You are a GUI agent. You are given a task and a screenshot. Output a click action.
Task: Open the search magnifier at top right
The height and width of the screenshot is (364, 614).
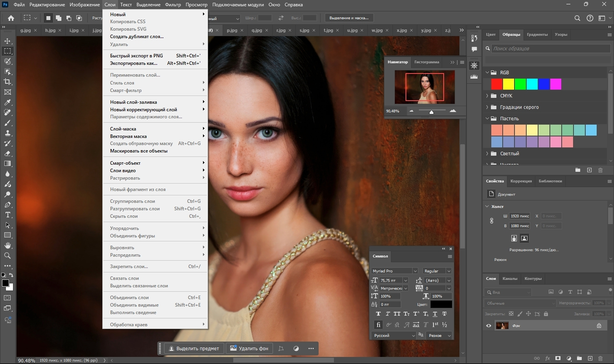pos(577,18)
